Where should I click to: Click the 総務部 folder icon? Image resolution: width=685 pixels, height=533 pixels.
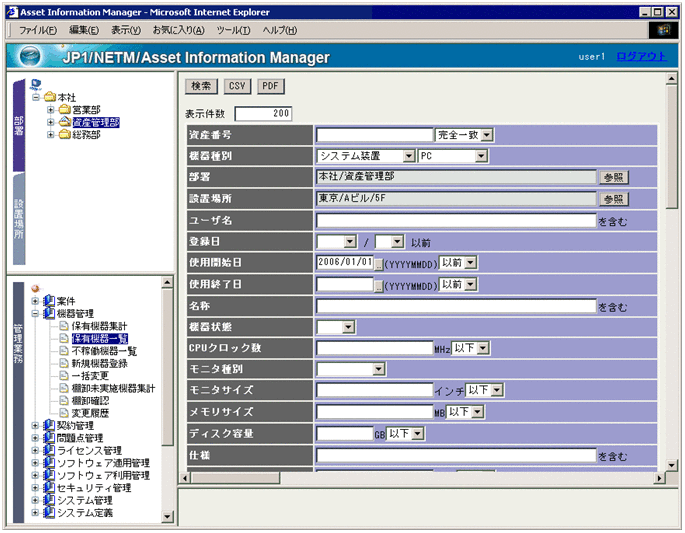click(x=64, y=134)
